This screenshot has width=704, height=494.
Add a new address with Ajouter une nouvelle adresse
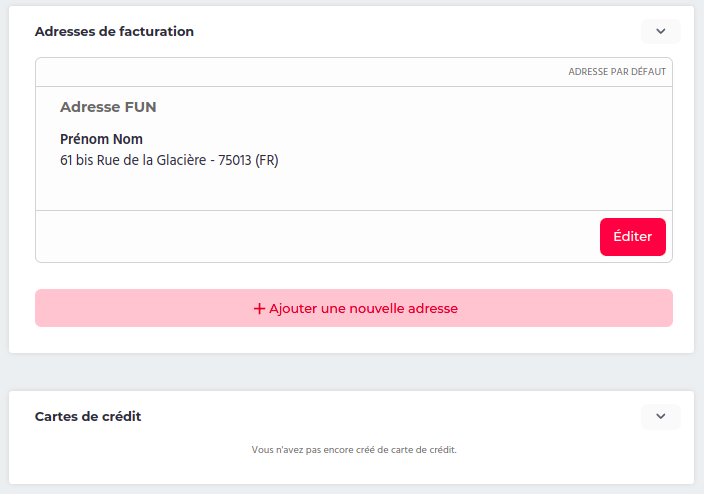coord(354,308)
